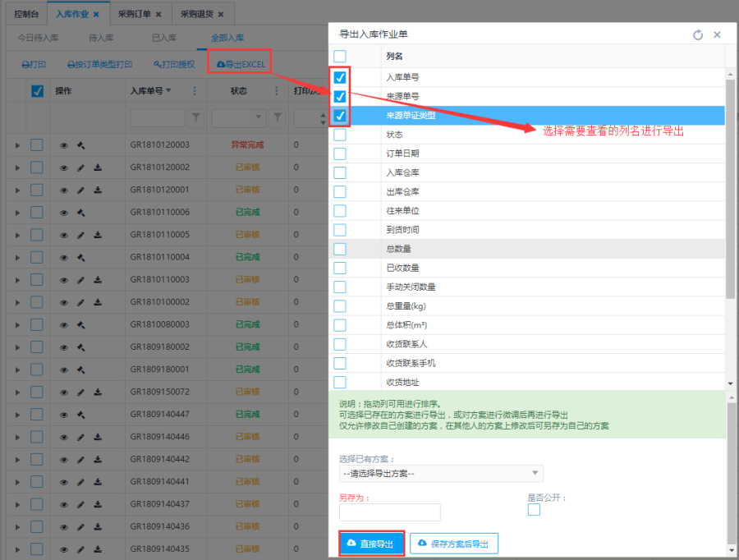Viewport: 739px width, 560px height.
Task: Uncheck the 入库单号 column checkbox
Action: click(340, 78)
